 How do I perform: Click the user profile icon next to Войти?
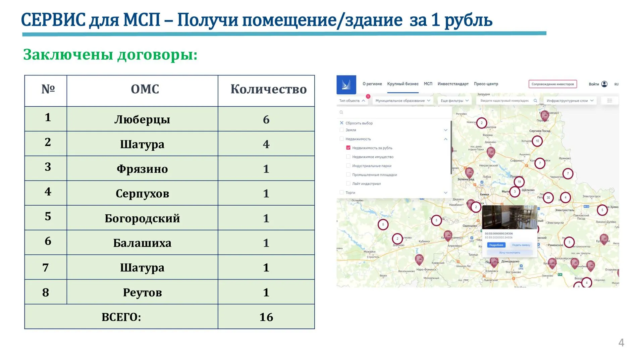coord(604,84)
